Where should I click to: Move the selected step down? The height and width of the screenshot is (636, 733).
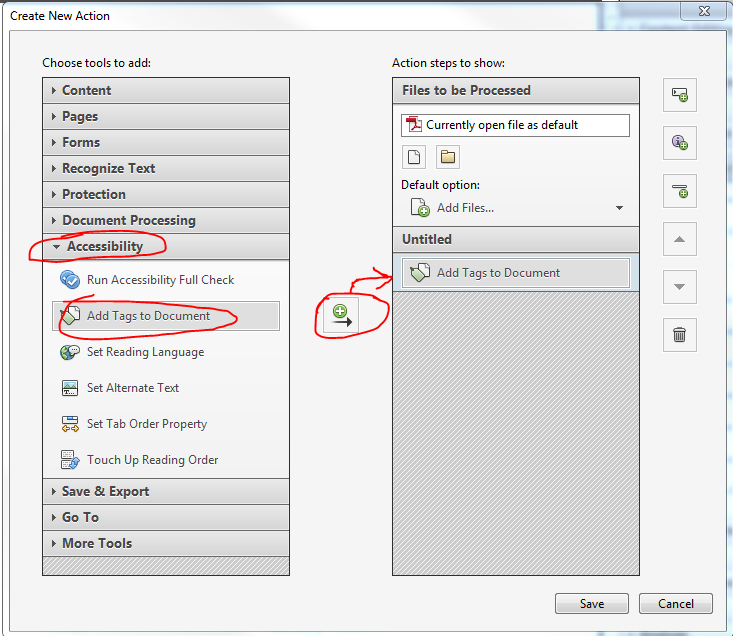click(x=679, y=287)
